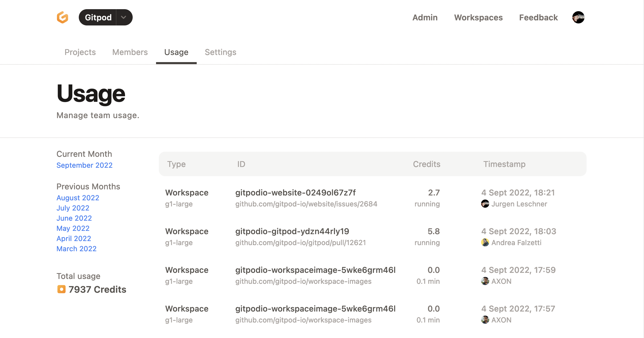This screenshot has width=644, height=338.
Task: Click the Feedback link
Action: tap(538, 17)
